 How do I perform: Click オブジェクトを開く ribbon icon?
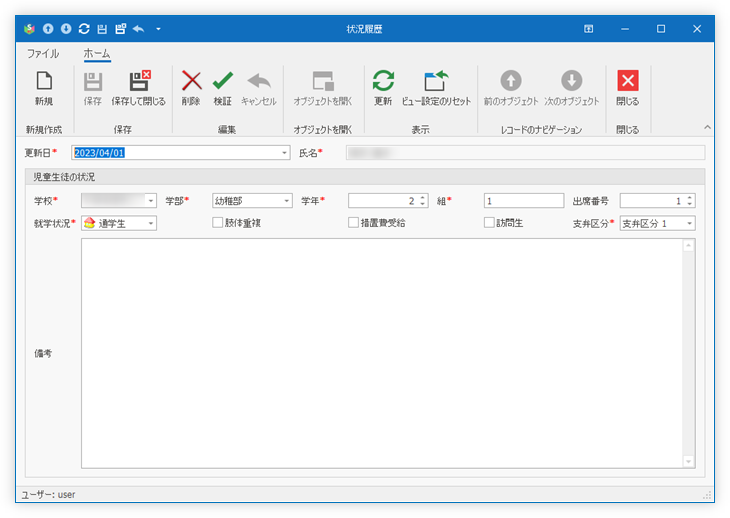point(323,88)
